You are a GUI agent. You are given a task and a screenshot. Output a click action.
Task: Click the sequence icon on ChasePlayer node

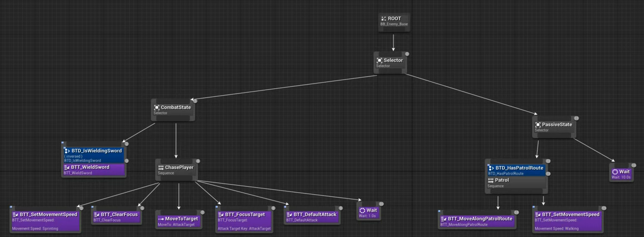pyautogui.click(x=161, y=168)
